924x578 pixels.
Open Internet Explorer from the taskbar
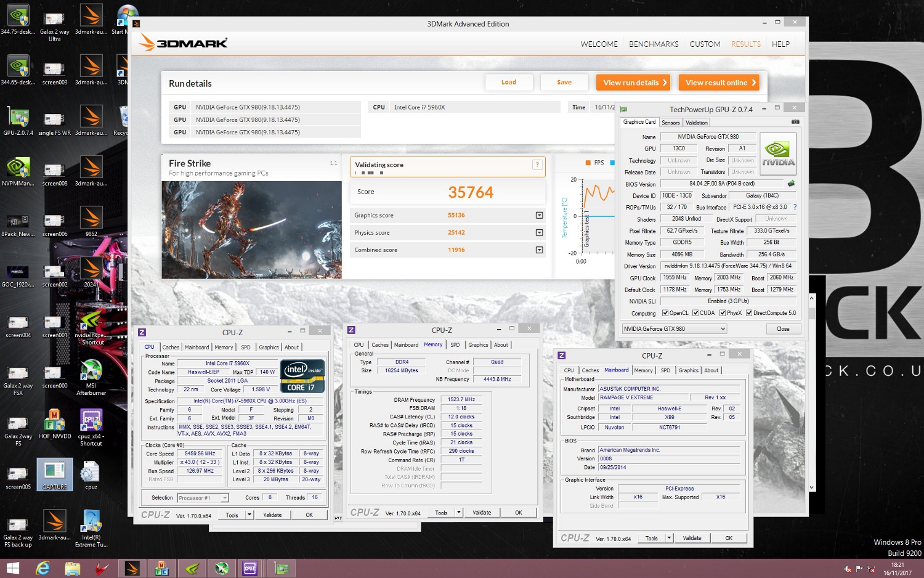pos(43,568)
